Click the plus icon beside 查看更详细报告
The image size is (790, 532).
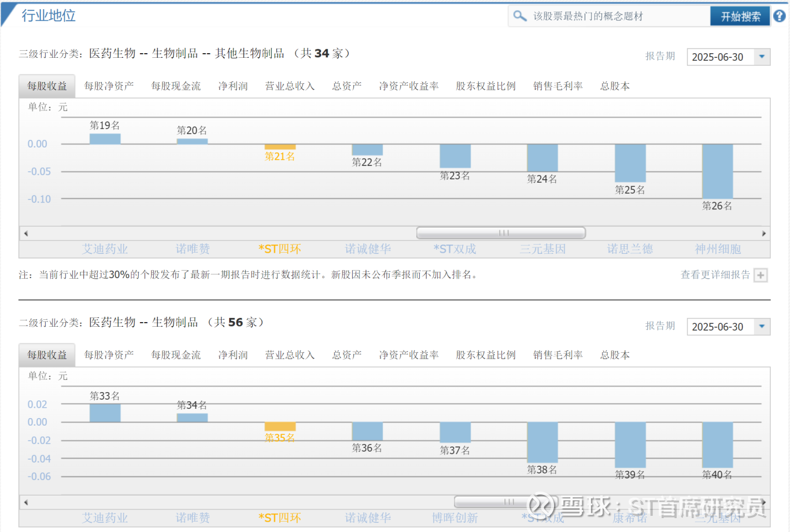pos(761,275)
